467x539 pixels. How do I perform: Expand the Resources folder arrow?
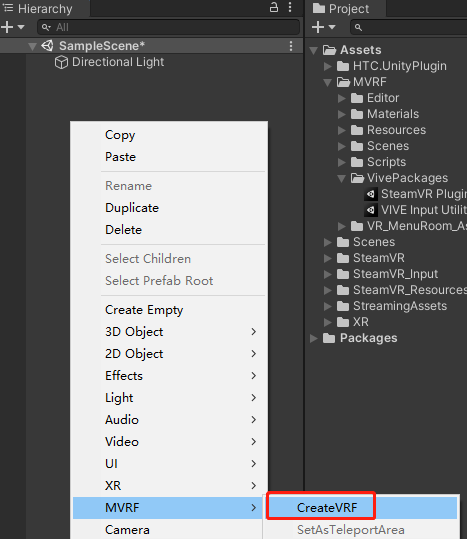[342, 130]
